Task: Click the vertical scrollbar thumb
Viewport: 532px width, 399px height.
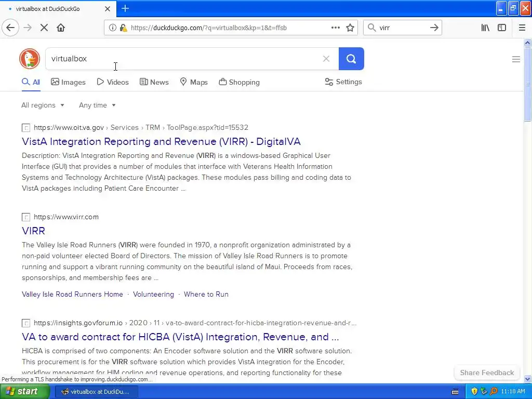Action: coord(527,84)
